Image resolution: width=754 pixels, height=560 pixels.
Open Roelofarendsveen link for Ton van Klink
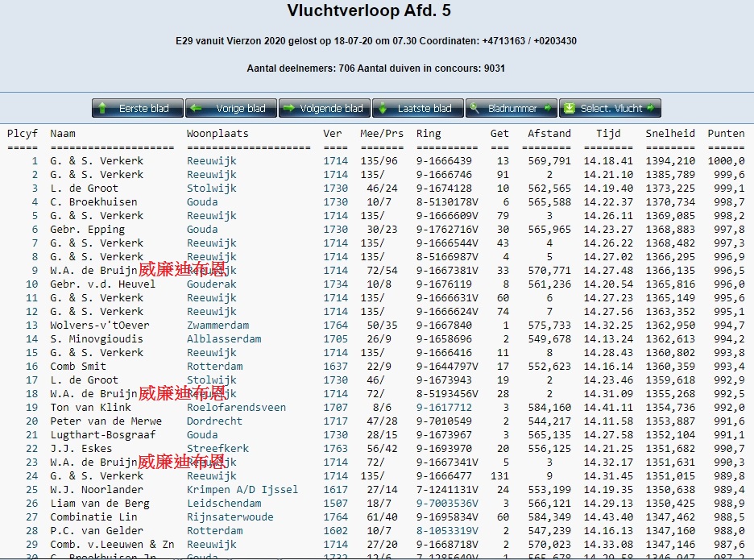point(237,408)
